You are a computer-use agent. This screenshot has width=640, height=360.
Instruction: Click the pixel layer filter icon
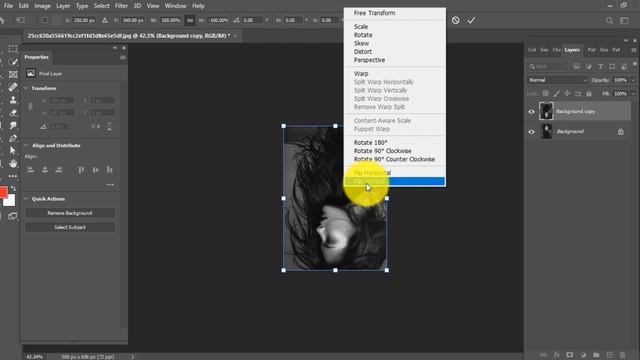576,66
